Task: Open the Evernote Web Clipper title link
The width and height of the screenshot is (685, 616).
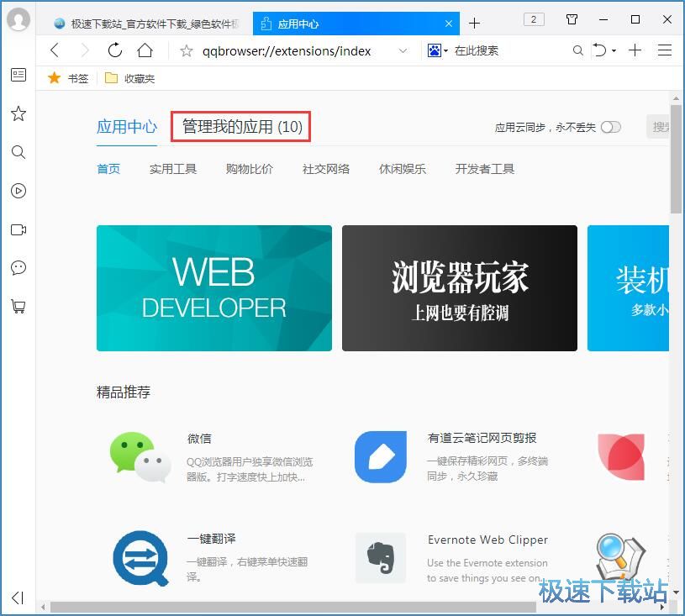Action: click(487, 540)
